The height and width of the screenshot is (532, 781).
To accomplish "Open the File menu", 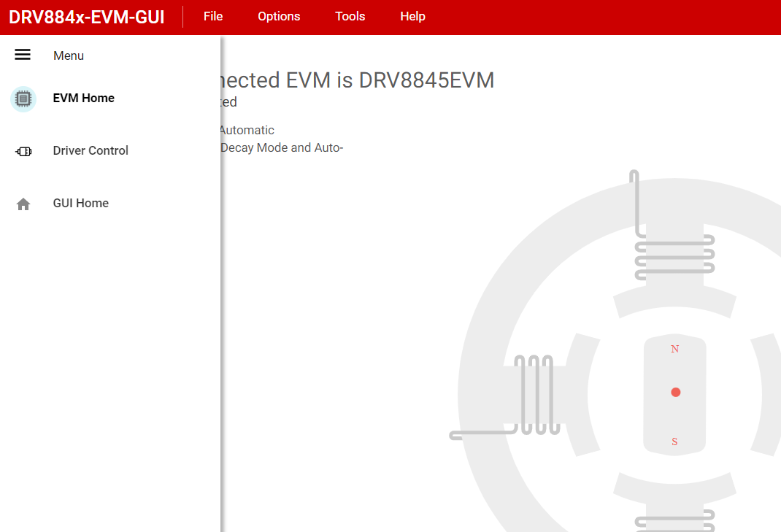I will coord(213,16).
